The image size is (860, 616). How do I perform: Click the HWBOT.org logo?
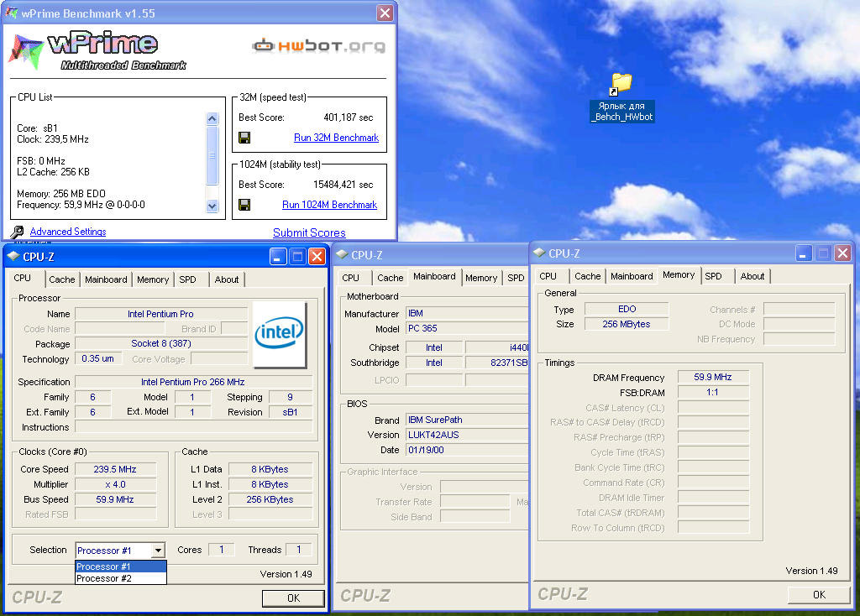tap(318, 46)
